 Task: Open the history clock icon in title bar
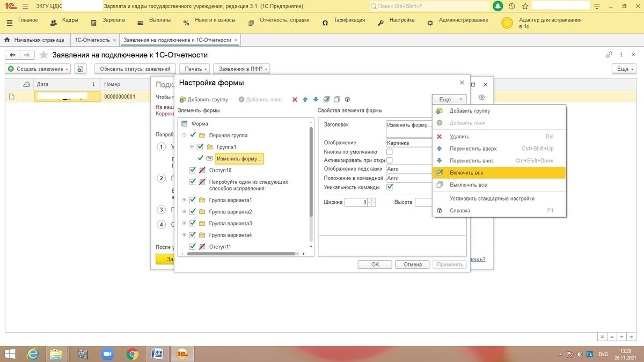[511, 6]
